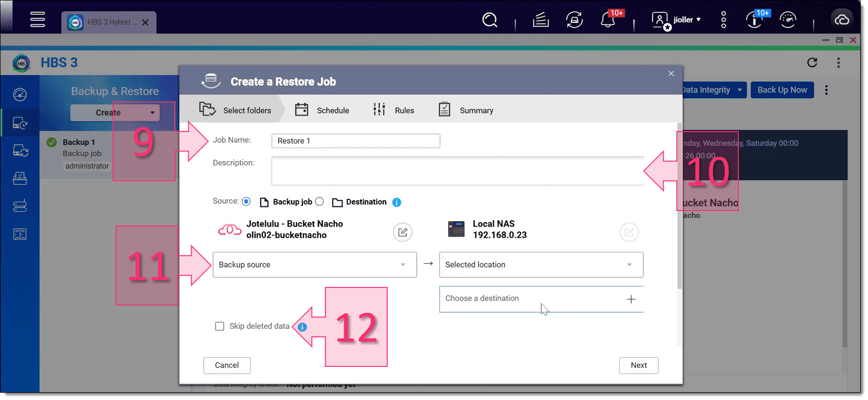Click the disabled Local NAS edit icon
This screenshot has width=868, height=400.
tap(629, 232)
